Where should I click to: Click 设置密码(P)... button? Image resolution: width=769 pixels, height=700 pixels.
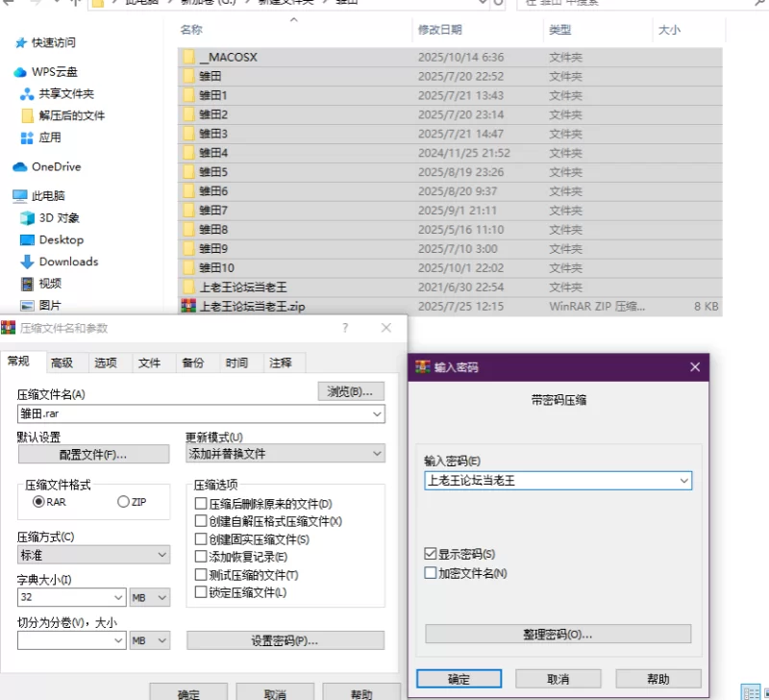coord(285,640)
